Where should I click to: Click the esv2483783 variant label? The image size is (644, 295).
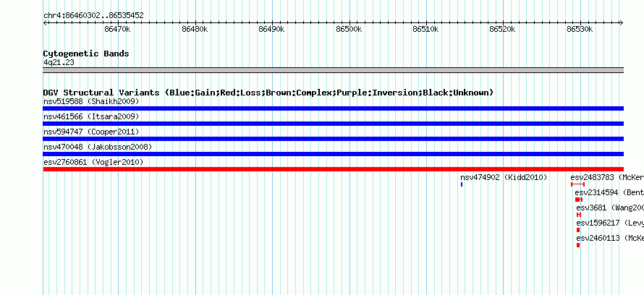coord(607,178)
